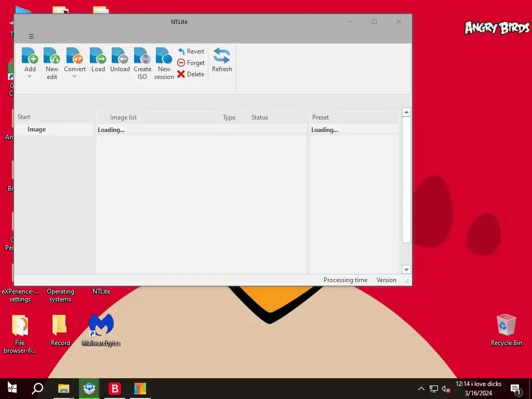Refresh the image list

(222, 60)
